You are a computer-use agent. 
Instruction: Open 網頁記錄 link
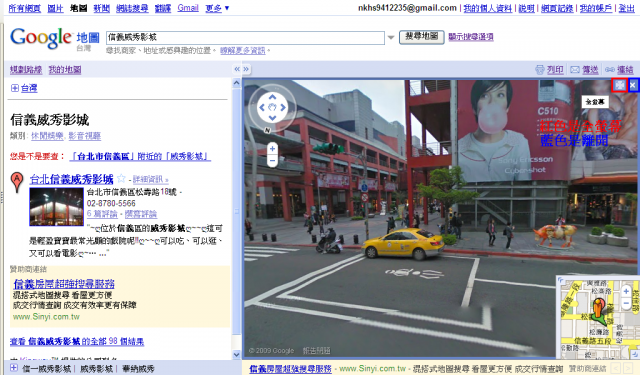[557, 8]
